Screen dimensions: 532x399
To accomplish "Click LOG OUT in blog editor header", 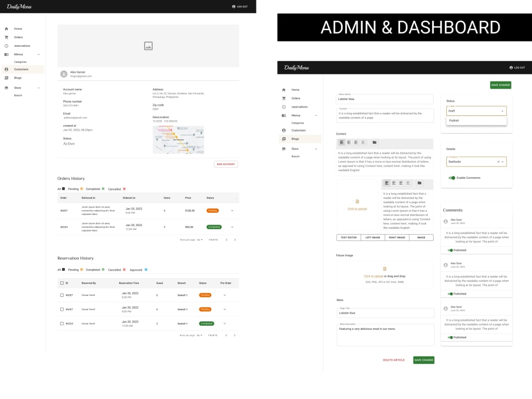I will click(x=517, y=68).
